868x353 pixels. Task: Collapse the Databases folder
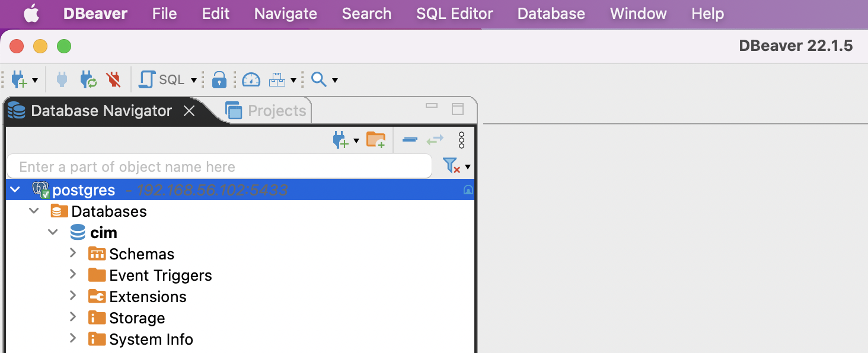point(34,211)
